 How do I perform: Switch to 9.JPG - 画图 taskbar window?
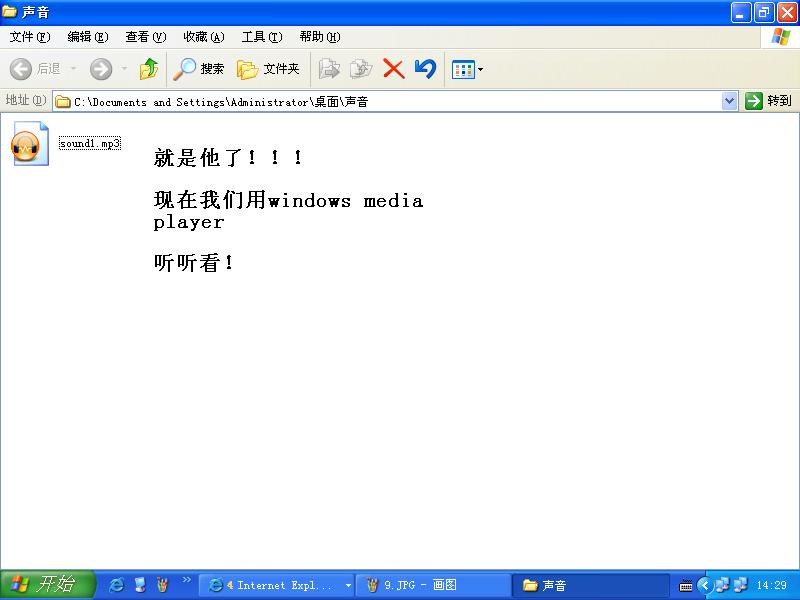tap(432, 585)
